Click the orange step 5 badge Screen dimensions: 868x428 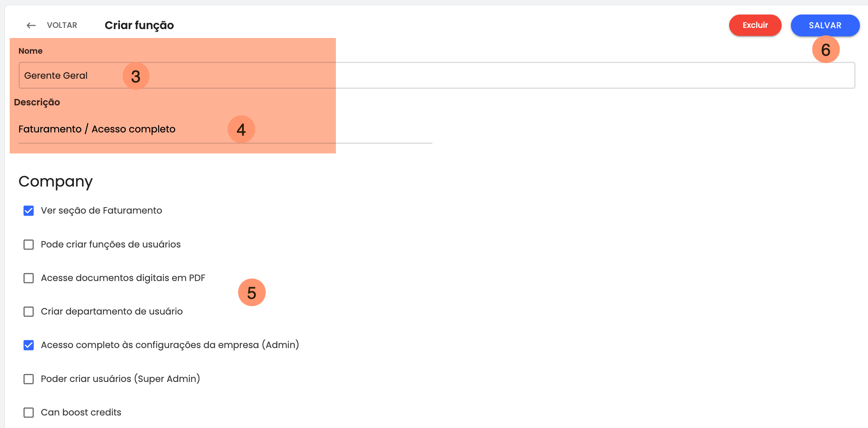pyautogui.click(x=252, y=292)
